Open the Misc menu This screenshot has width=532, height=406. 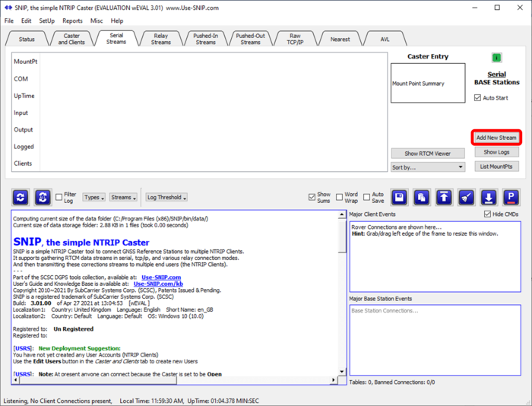97,21
